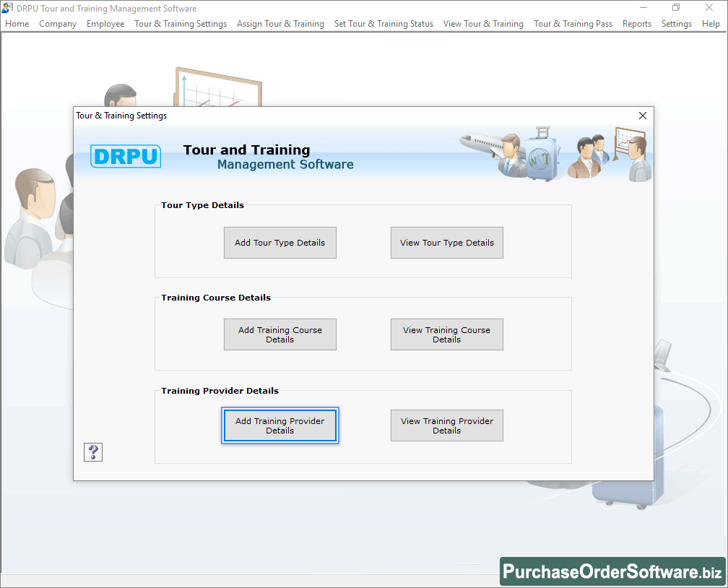Click 'Management Software' header text
728x588 pixels.
point(285,165)
